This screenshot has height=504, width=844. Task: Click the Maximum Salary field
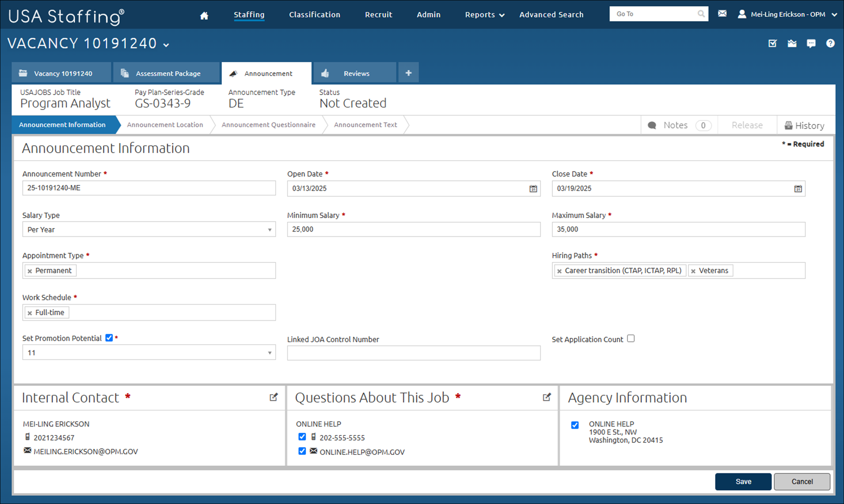coord(678,230)
